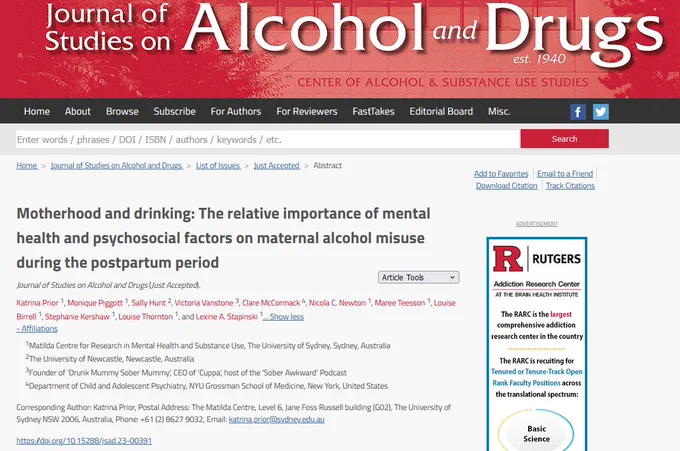Open author Lexine A. Stapinski's link

click(227, 317)
